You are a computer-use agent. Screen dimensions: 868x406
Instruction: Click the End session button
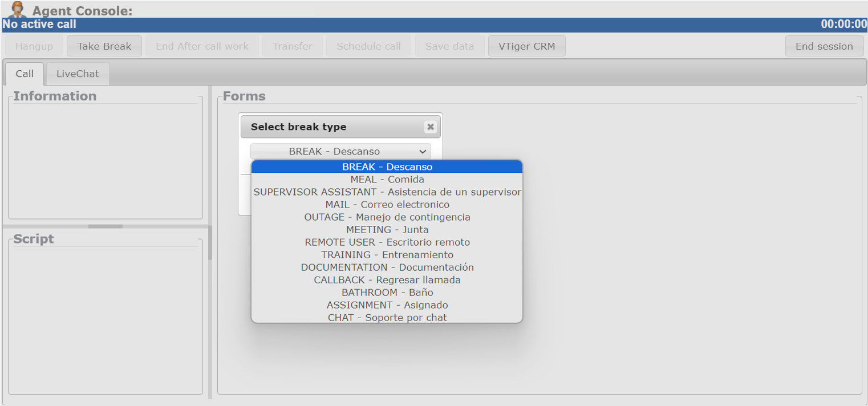tap(824, 47)
